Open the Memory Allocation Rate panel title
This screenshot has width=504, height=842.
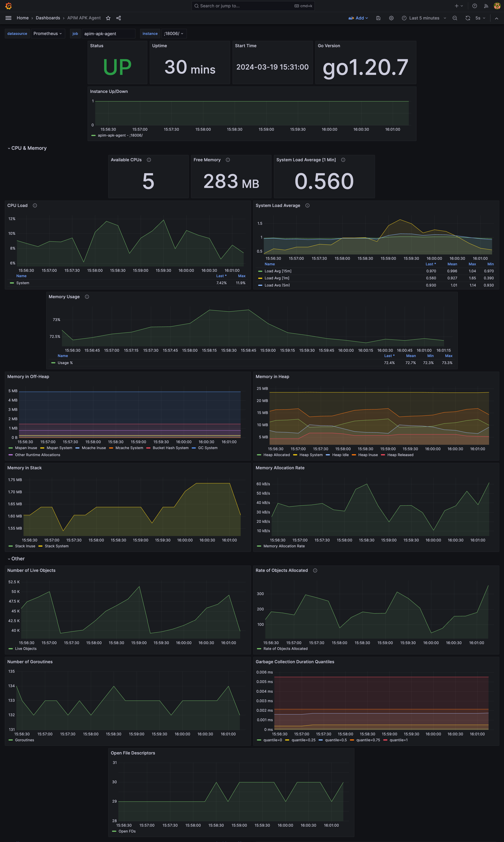point(280,468)
